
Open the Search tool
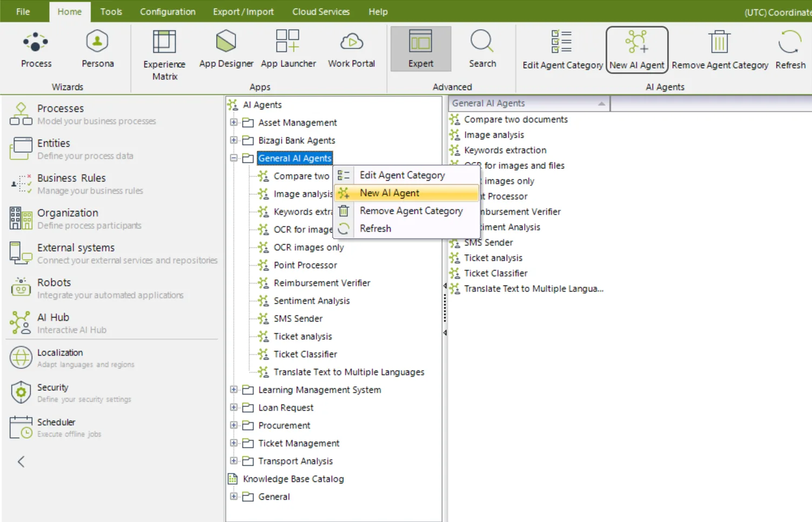coord(482,49)
